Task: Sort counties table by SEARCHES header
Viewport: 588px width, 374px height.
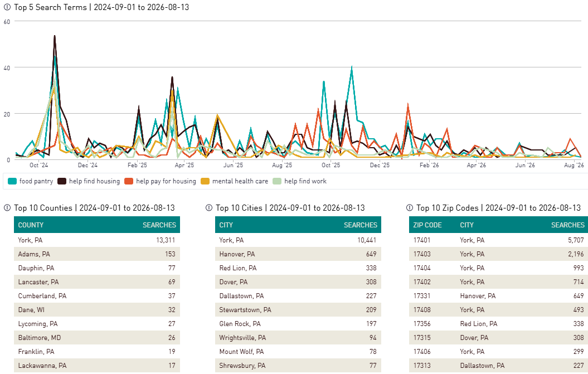Action: (x=159, y=225)
